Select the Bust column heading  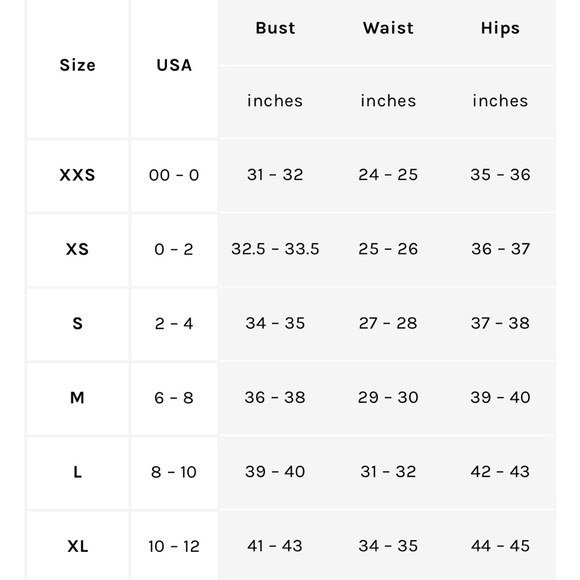point(275,28)
